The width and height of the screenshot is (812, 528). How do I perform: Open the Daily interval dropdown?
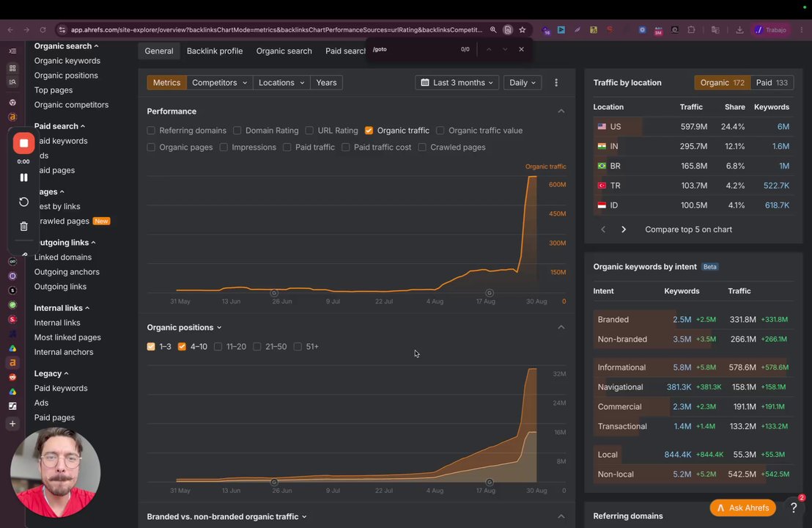(523, 82)
